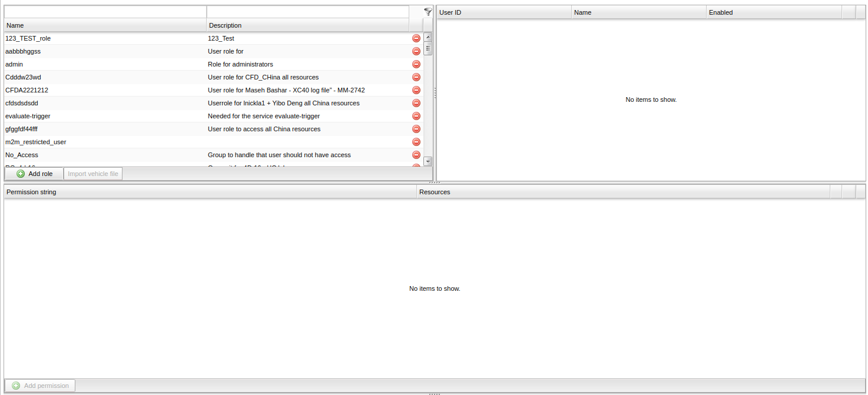
Task: Delete the 123_TEST_role role
Action: coord(416,38)
